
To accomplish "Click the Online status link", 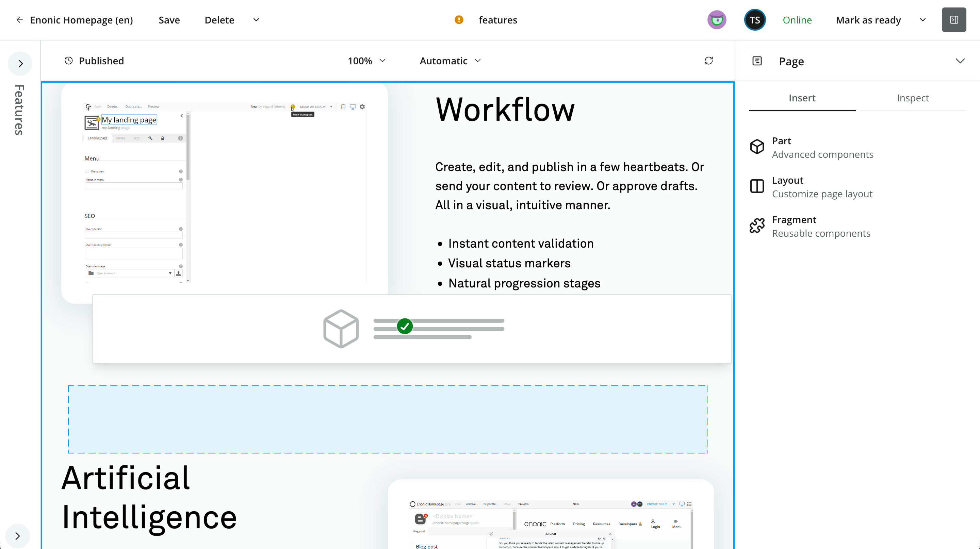I will [x=797, y=20].
